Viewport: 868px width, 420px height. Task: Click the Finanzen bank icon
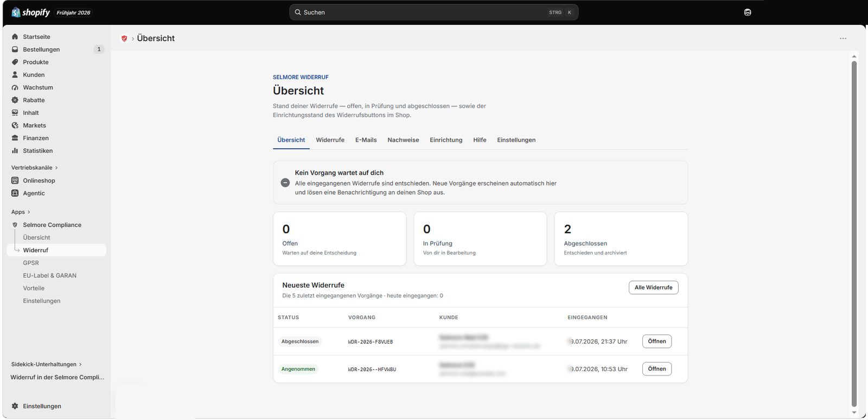15,138
